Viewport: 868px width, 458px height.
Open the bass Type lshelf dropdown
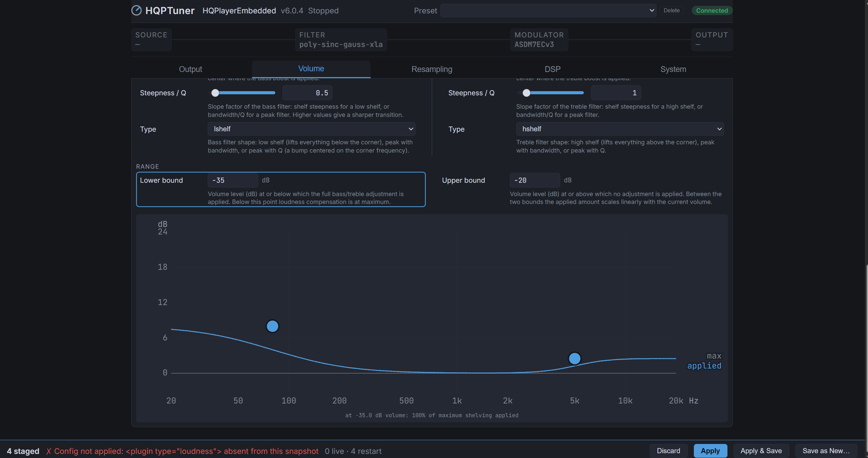pos(311,129)
